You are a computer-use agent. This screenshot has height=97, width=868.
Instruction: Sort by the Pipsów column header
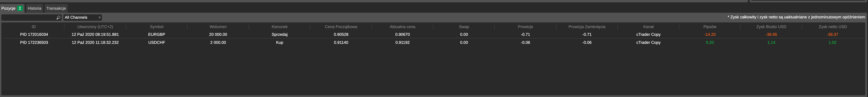click(x=710, y=27)
